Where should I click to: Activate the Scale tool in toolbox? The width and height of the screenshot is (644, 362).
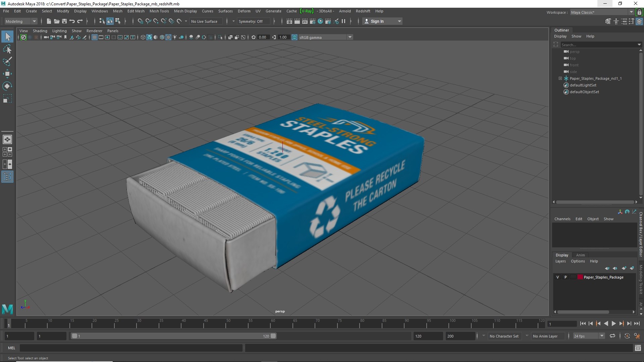coord(7,99)
